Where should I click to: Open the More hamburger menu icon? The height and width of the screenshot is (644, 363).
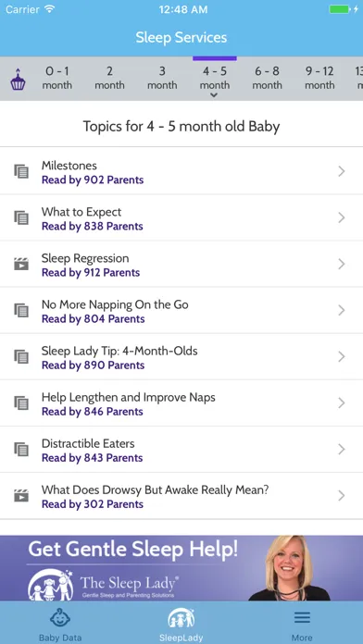302,618
